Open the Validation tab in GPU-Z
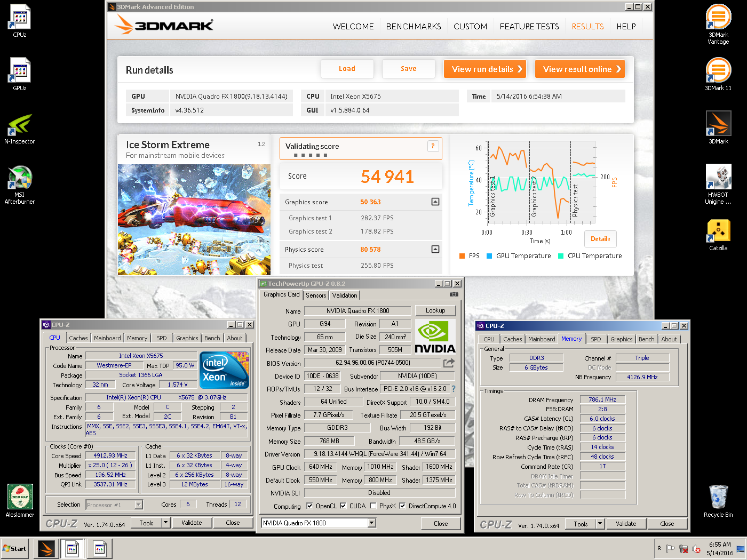This screenshot has width=747, height=560. (345, 295)
